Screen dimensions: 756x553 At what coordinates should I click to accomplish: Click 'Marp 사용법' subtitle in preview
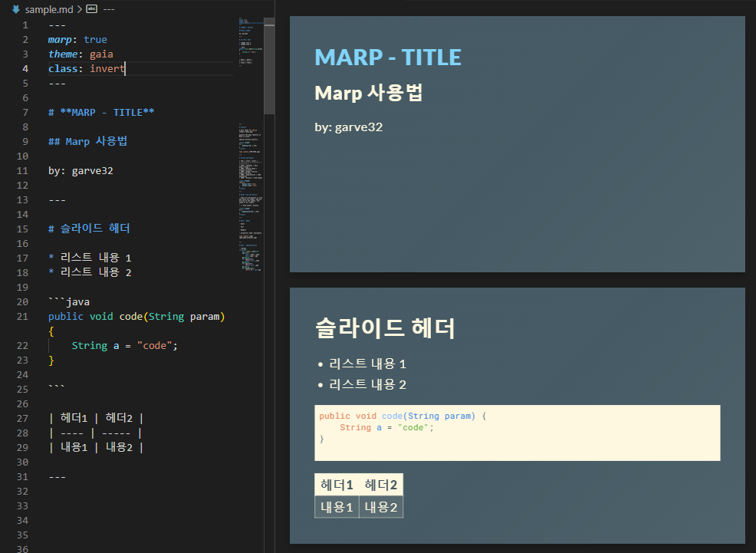click(x=368, y=93)
